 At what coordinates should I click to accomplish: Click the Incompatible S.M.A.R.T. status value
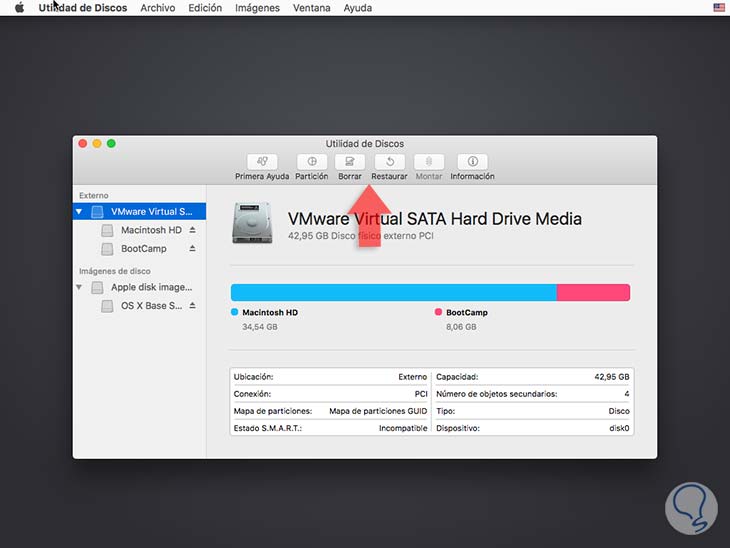point(403,428)
